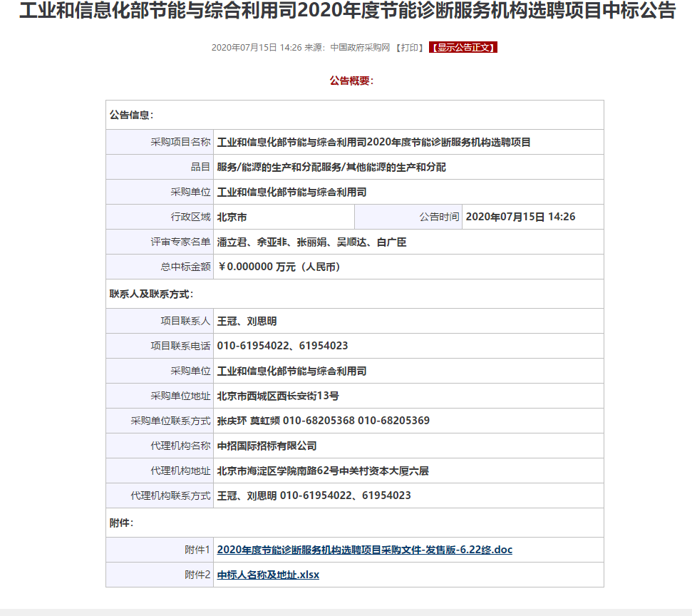Click the 评审专家名单 expert names
Screen dimensions: 692x616
coord(311,242)
